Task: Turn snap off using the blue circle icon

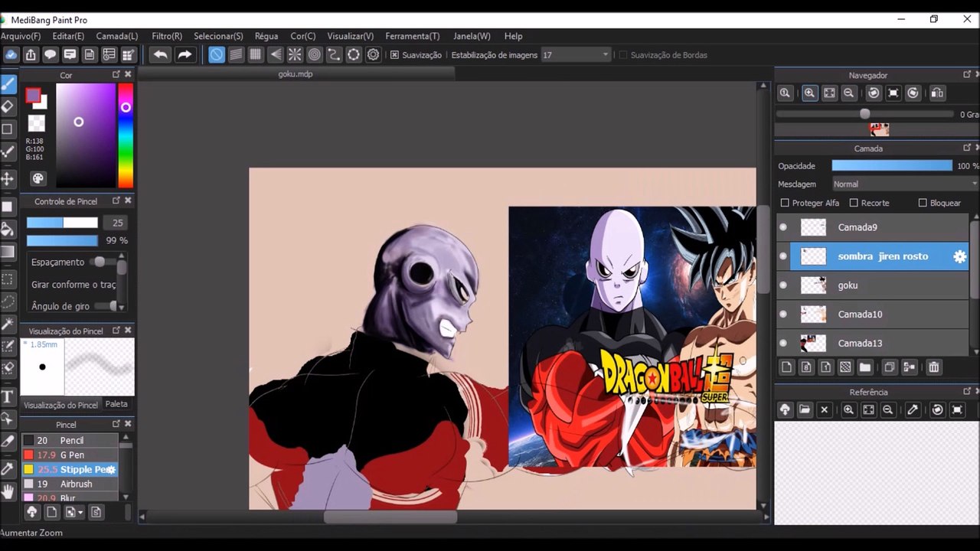Action: [217, 54]
